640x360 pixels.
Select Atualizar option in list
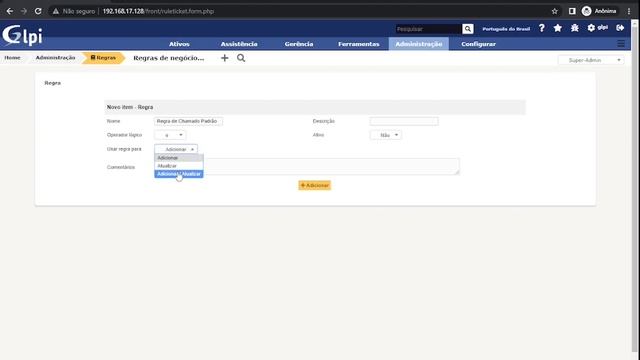pos(179,166)
